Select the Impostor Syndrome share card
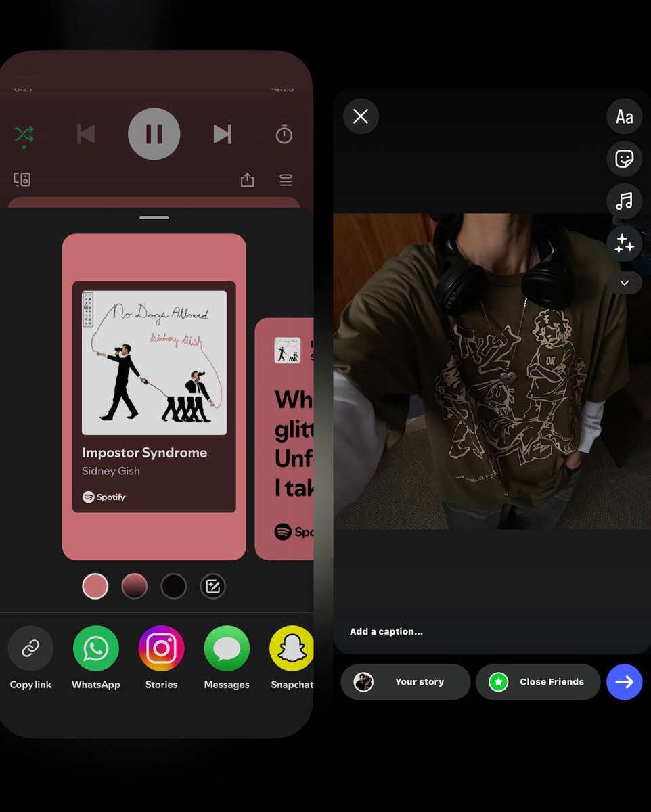 (x=154, y=397)
